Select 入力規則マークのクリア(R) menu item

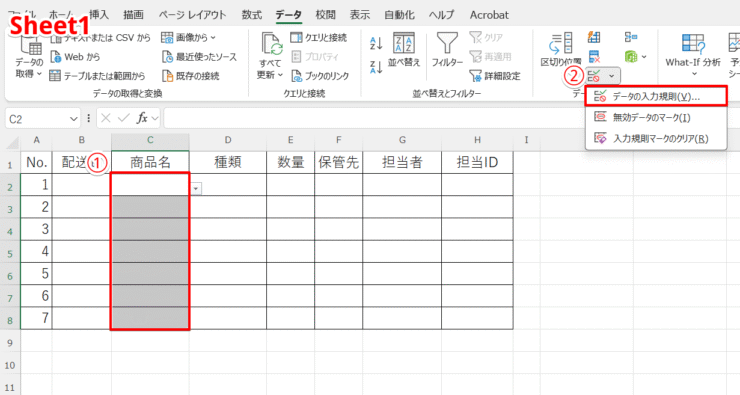(x=656, y=138)
